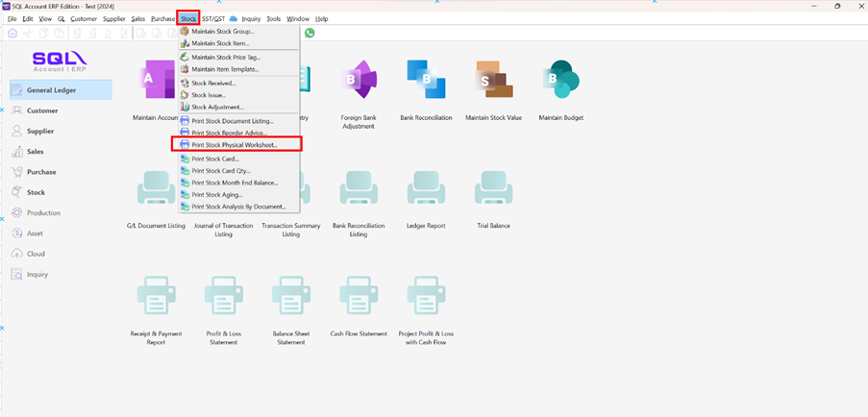Open the Customer menu in the menu bar
This screenshot has width=868, height=417.
84,18
